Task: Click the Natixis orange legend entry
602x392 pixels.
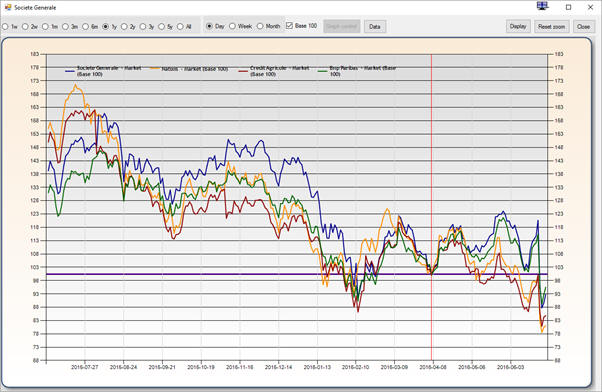Action: click(x=189, y=69)
